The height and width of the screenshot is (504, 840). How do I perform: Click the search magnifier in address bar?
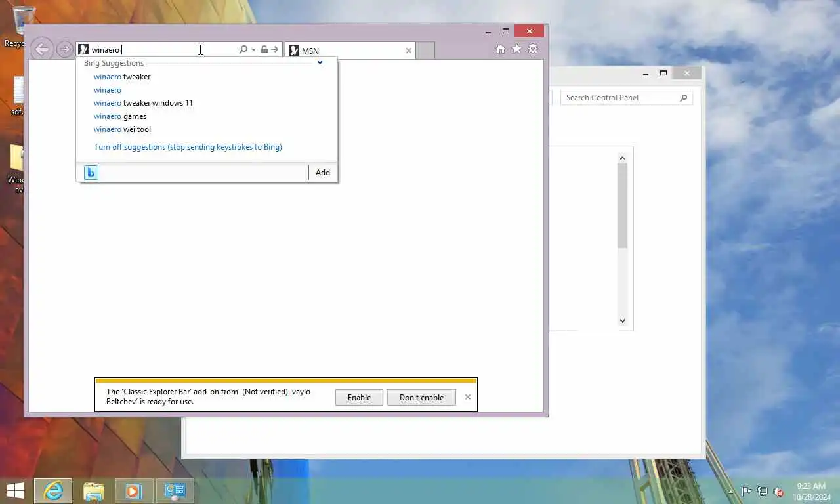pyautogui.click(x=243, y=49)
